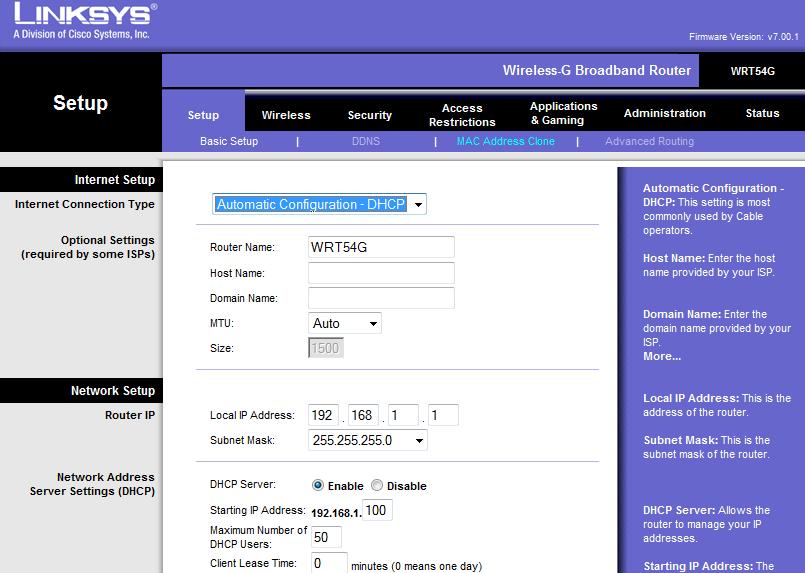Image resolution: width=805 pixels, height=573 pixels.
Task: Click the first Local IP octet field 192
Action: tap(323, 415)
